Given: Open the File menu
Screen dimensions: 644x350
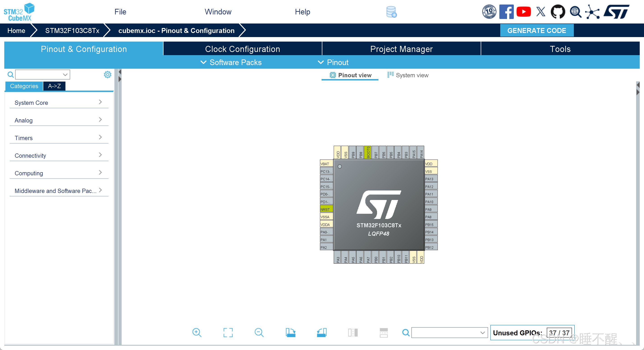Looking at the screenshot, I should pyautogui.click(x=120, y=12).
